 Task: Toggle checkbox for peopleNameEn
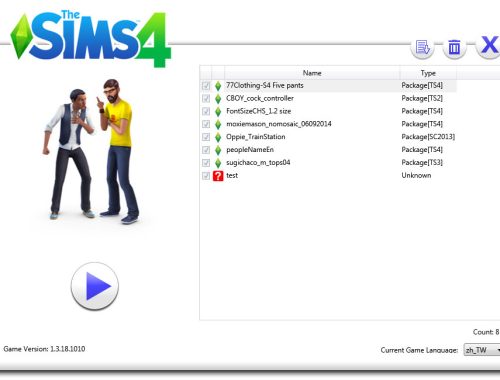206,150
